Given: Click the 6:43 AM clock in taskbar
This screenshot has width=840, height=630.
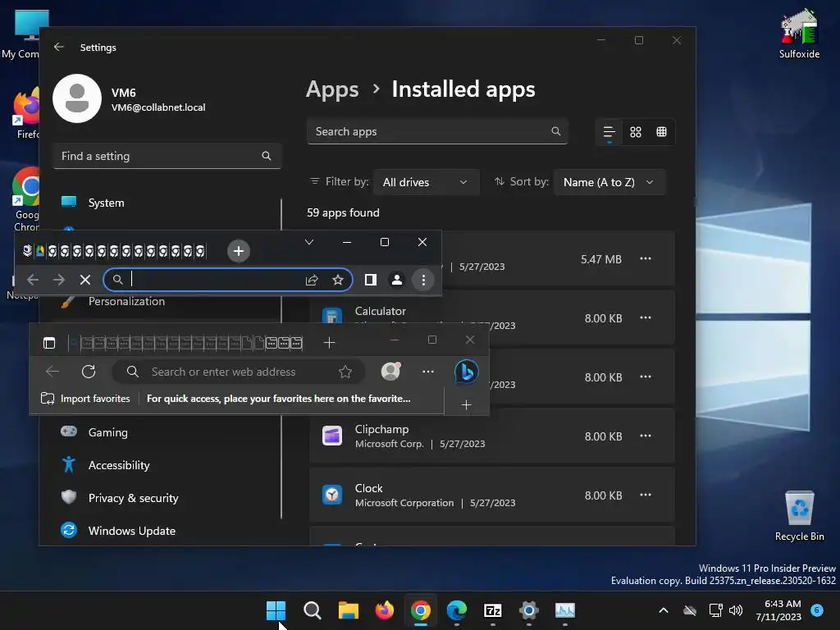Looking at the screenshot, I should point(778,610).
